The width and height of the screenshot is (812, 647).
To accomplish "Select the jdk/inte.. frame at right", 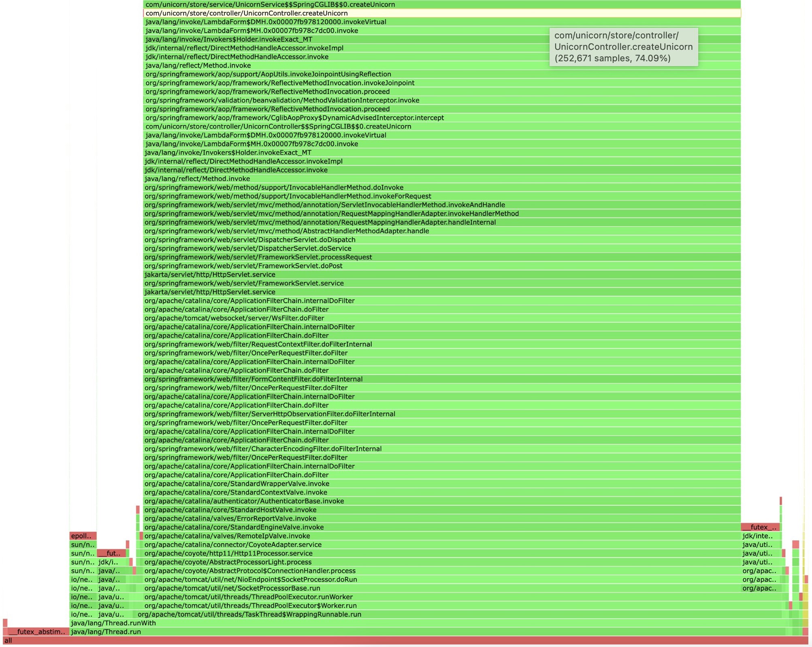I will pos(760,536).
